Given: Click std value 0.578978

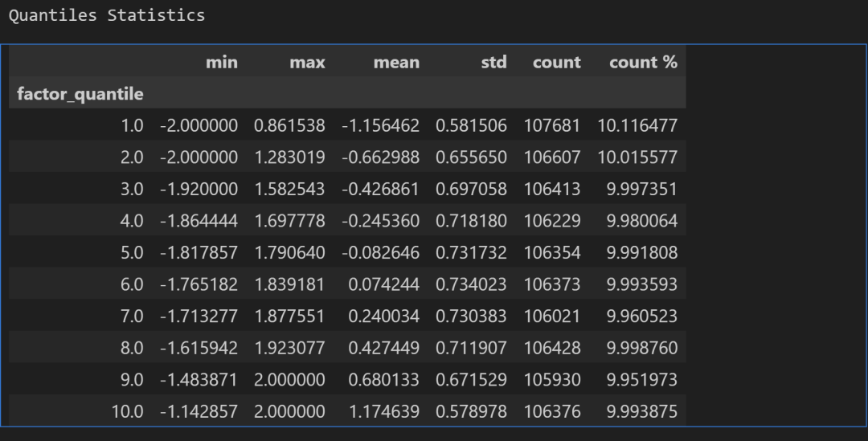Looking at the screenshot, I should [471, 411].
